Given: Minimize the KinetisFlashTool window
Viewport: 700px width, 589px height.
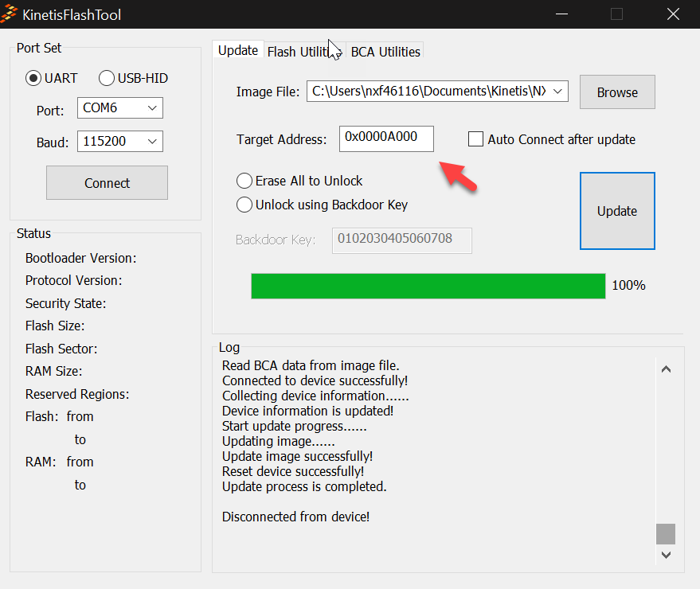Looking at the screenshot, I should click(561, 14).
